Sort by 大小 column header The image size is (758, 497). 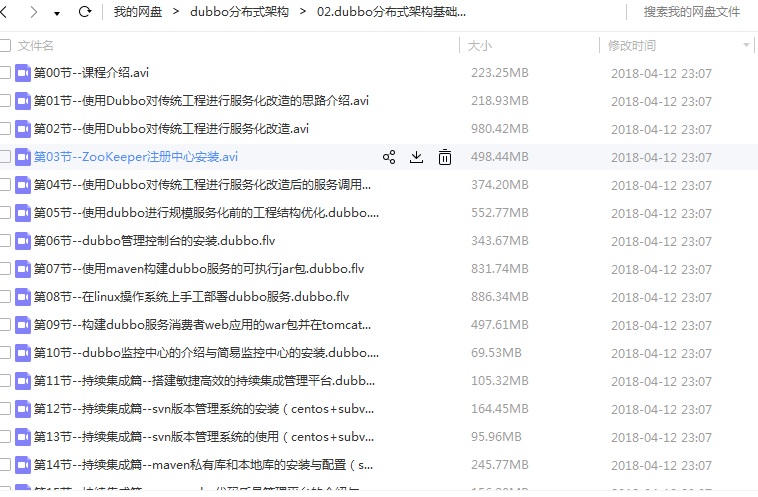pos(480,45)
